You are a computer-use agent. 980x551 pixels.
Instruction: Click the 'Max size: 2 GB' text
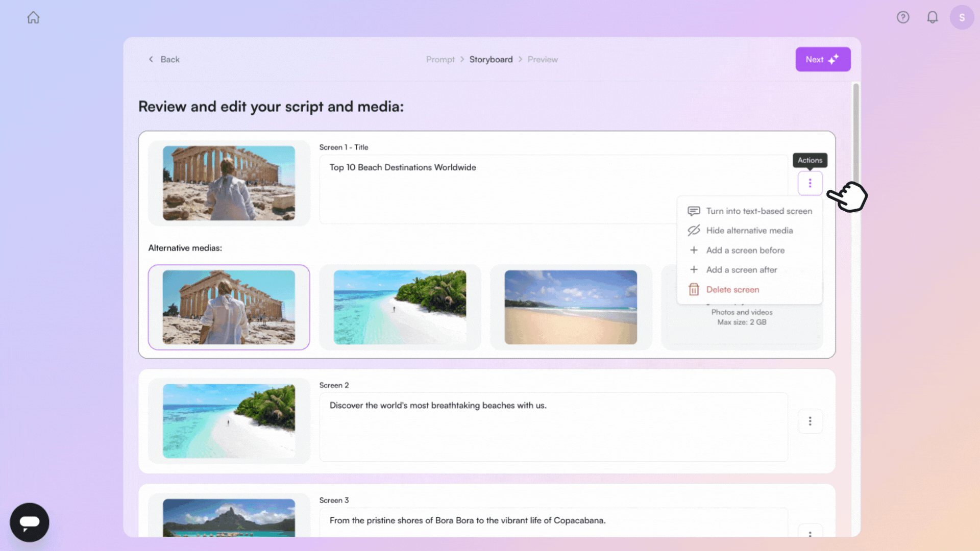coord(742,322)
